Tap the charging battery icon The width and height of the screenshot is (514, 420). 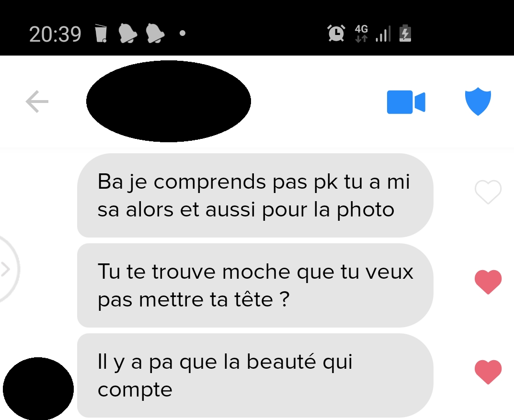(405, 34)
